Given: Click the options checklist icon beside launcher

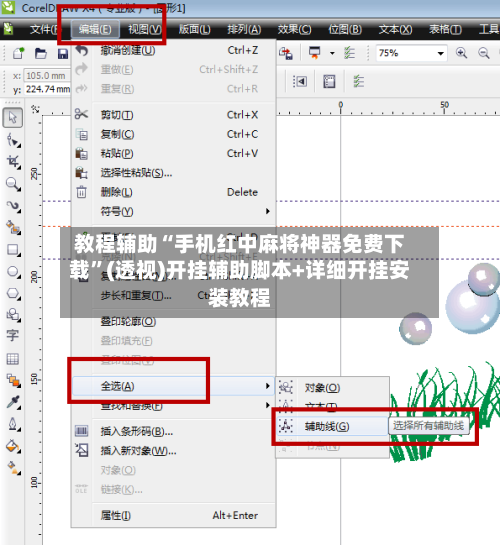Looking at the screenshot, I should click(x=349, y=53).
